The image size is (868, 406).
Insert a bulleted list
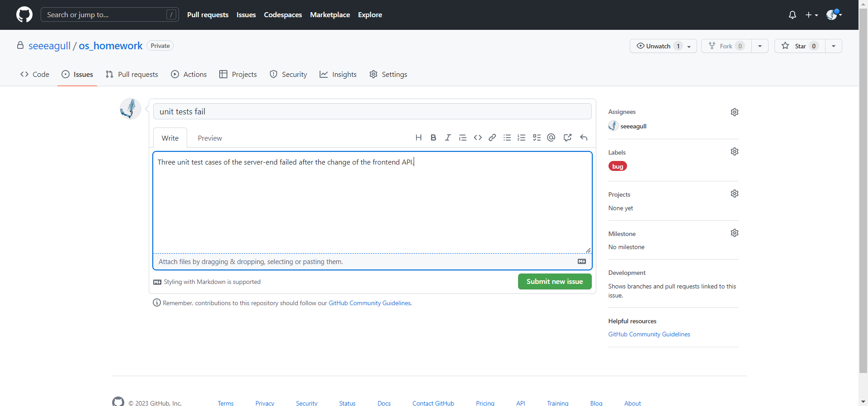507,137
